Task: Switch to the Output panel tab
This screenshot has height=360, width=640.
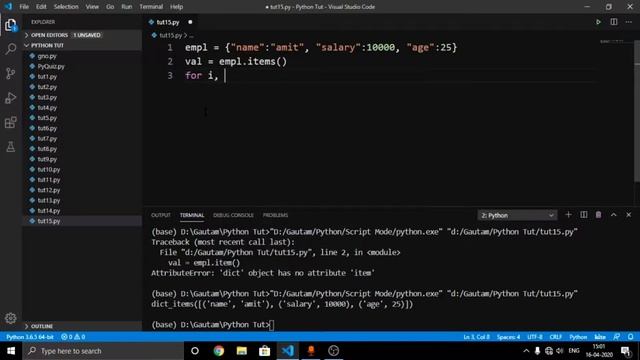Action: [x=161, y=215]
